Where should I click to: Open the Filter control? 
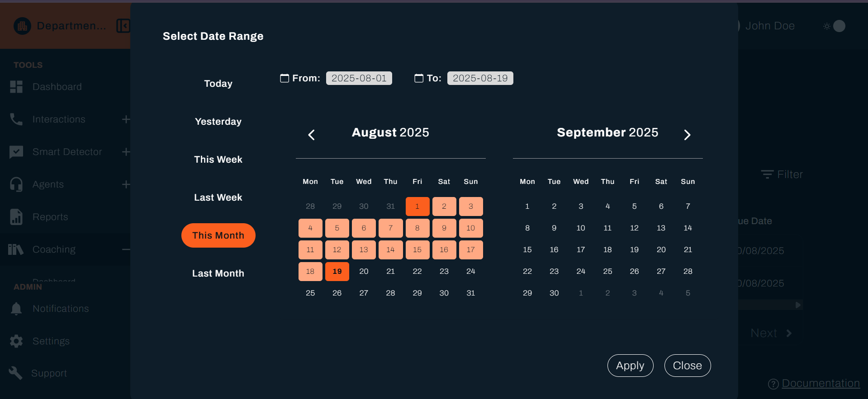[x=782, y=174]
